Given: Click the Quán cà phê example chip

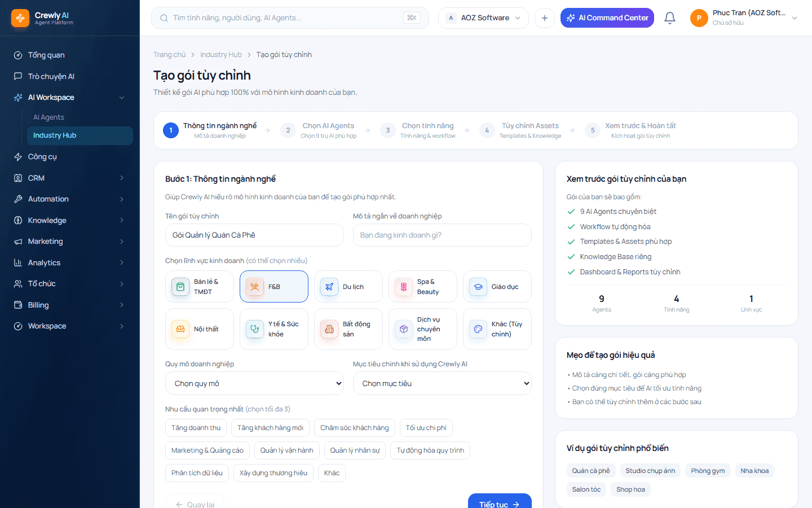Looking at the screenshot, I should [591, 471].
